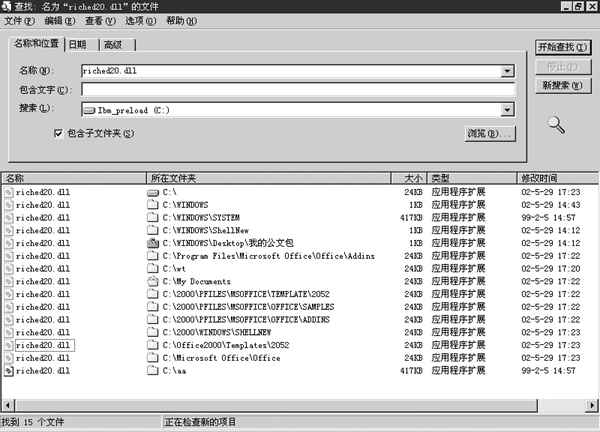This screenshot has height=432, width=600.
Task: Switch to the 高级 tab
Action: [117, 45]
